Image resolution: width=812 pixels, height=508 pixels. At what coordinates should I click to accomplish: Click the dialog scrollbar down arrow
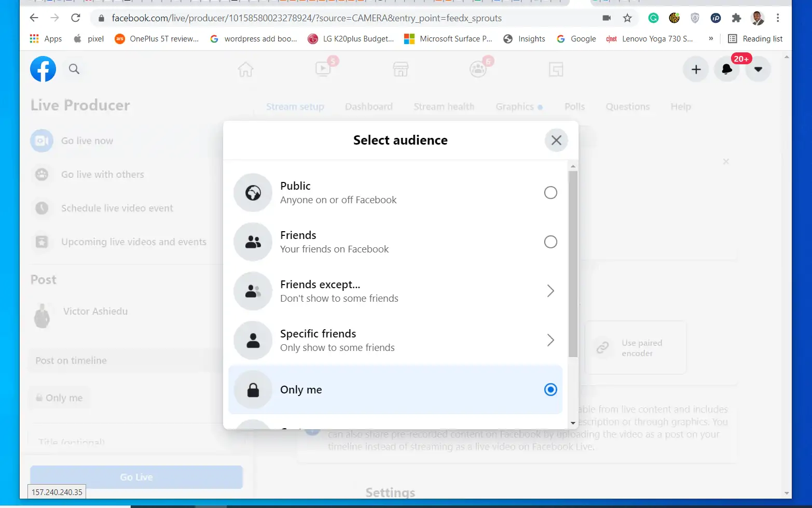(573, 423)
